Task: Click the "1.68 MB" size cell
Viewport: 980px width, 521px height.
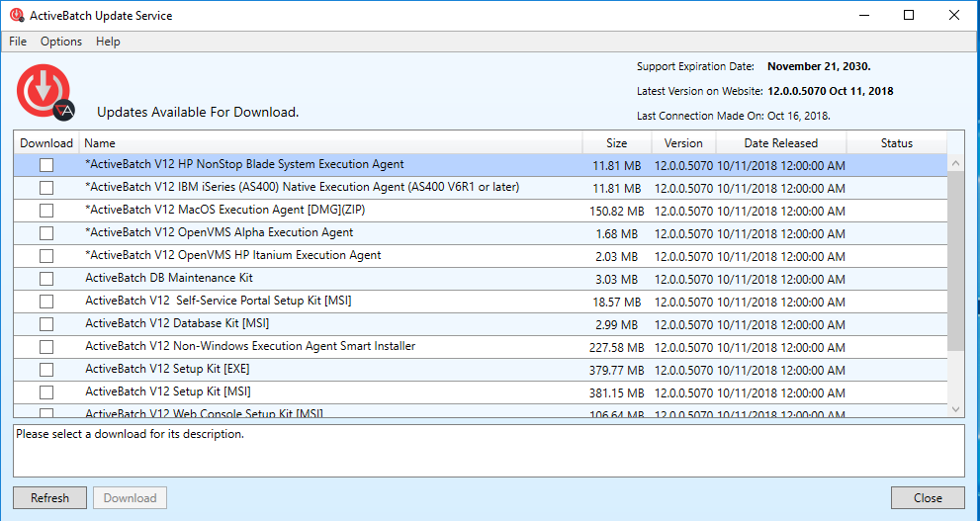Action: (616, 234)
